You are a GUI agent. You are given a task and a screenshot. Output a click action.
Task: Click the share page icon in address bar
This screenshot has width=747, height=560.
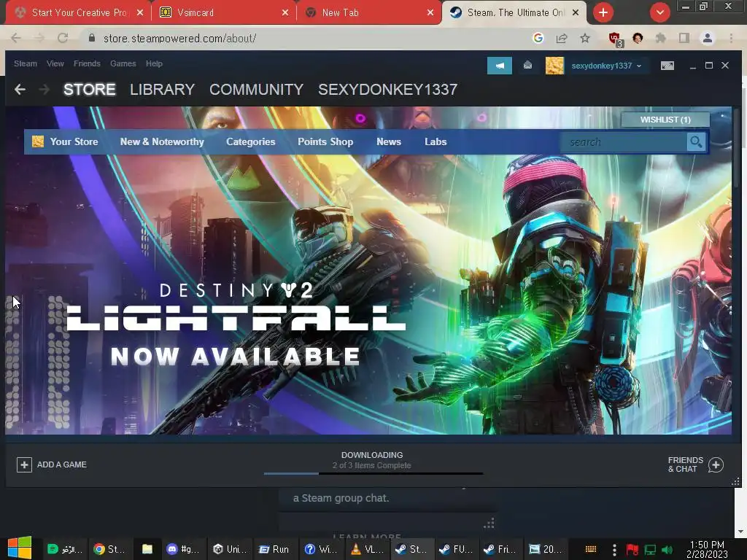(562, 38)
